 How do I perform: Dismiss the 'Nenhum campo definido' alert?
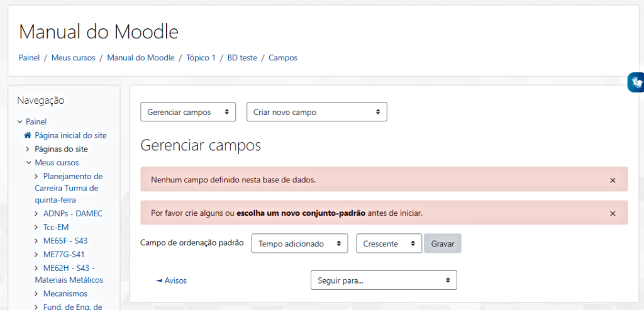point(613,180)
